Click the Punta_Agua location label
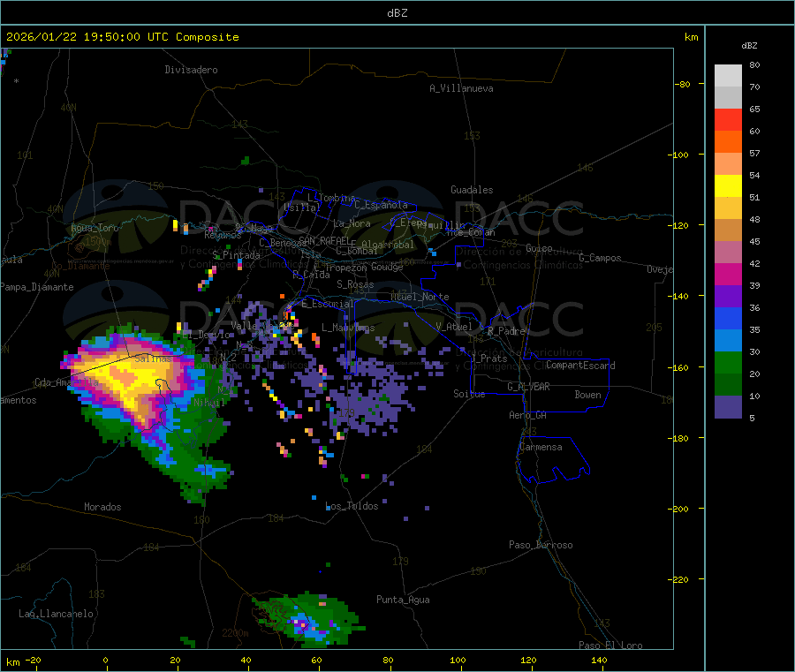The width and height of the screenshot is (795, 672). (403, 600)
